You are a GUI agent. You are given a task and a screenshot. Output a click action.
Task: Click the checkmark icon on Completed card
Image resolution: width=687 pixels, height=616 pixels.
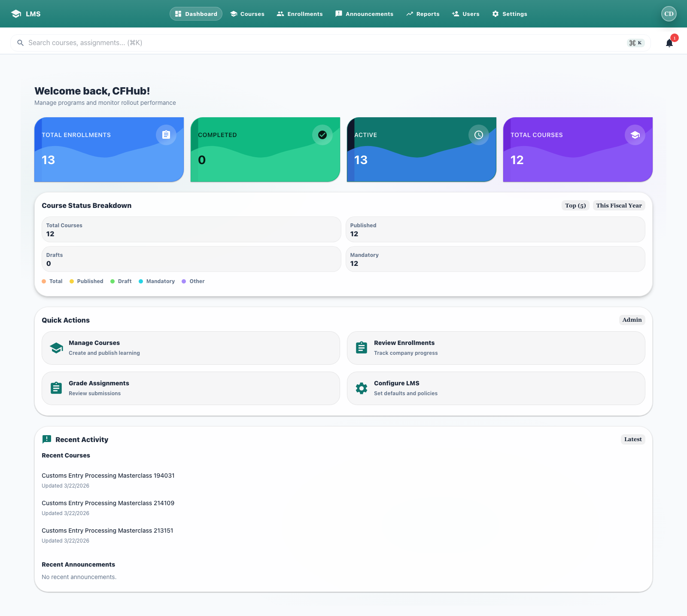(322, 135)
